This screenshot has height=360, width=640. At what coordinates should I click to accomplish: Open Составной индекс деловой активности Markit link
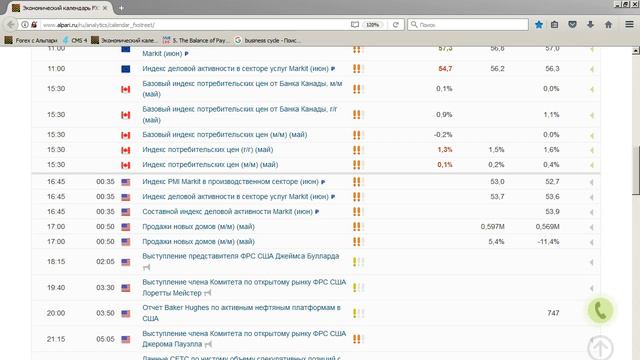click(x=227, y=212)
